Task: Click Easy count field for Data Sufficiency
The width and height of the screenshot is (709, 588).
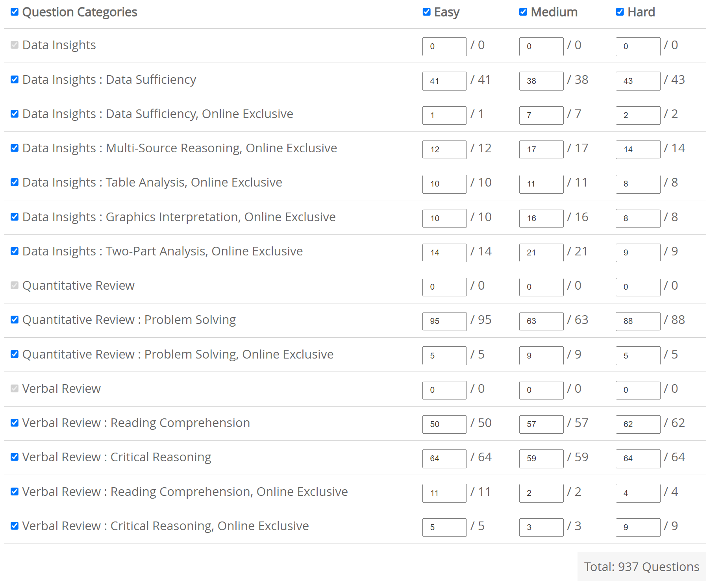Action: click(x=444, y=81)
